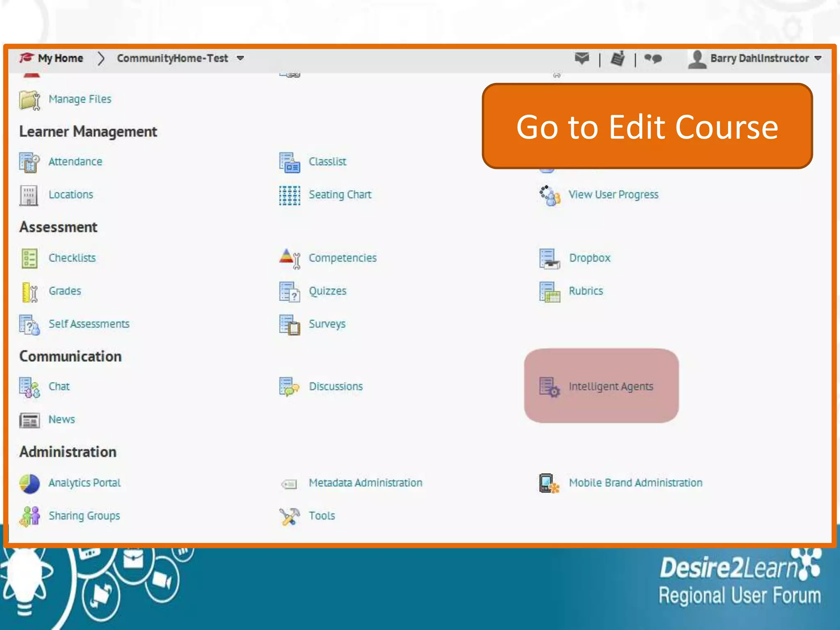This screenshot has width=840, height=630.
Task: Click the orange Go to Edit Course callout
Action: [x=647, y=126]
